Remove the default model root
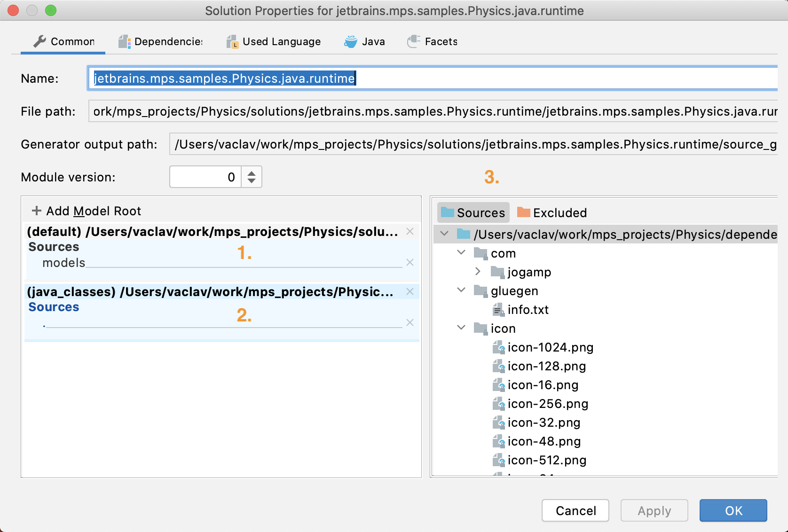 click(410, 231)
